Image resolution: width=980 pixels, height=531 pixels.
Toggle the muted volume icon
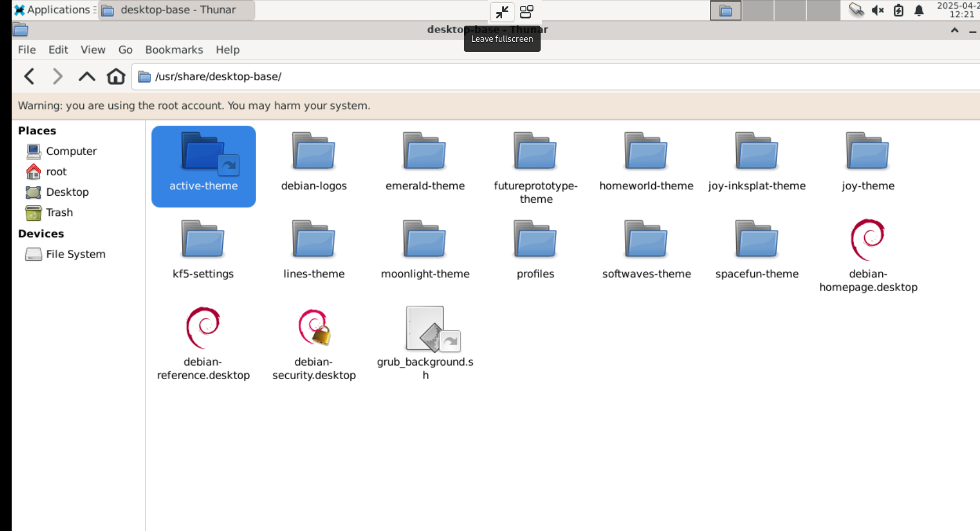878,10
